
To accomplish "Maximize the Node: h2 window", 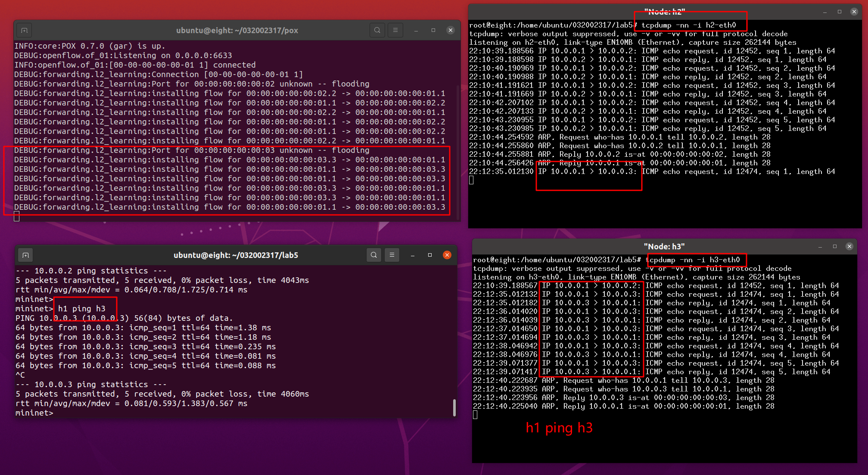I will pos(839,12).
